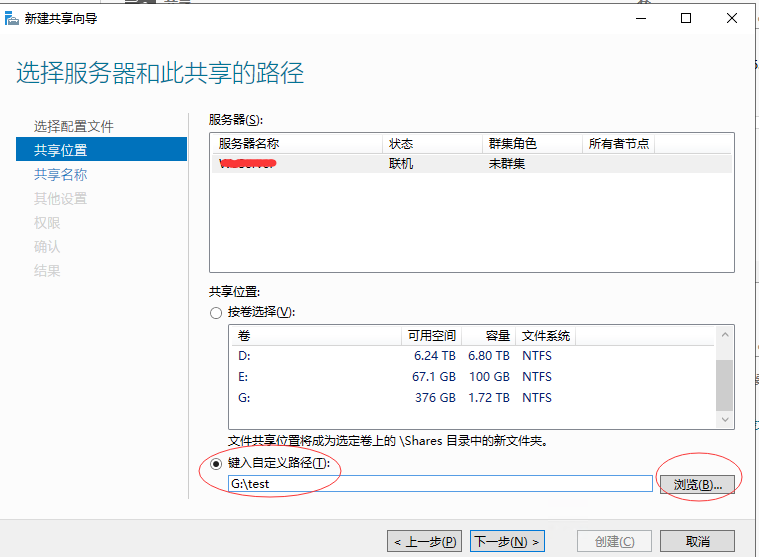Click the New Share Wizard title icon
This screenshot has width=759, height=557.
(x=11, y=18)
